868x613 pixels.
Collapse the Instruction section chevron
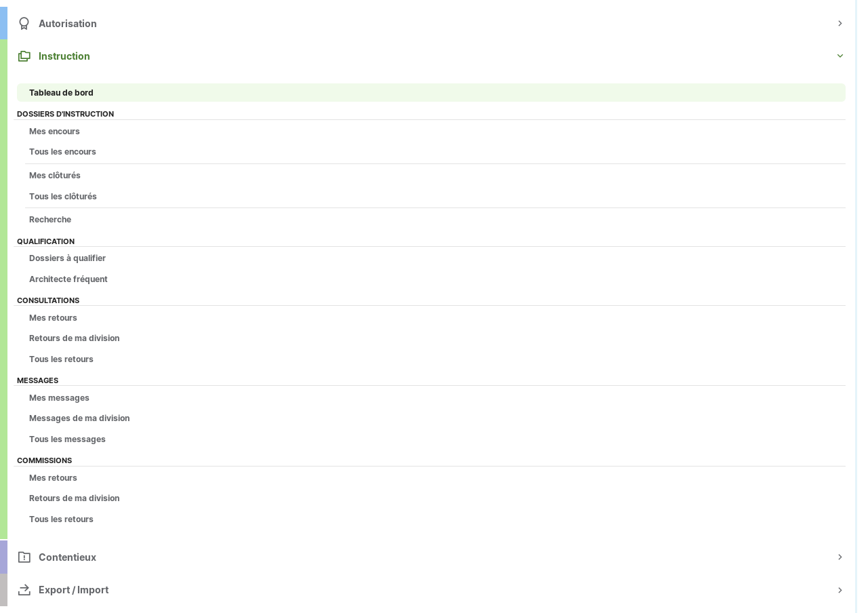pyautogui.click(x=840, y=56)
